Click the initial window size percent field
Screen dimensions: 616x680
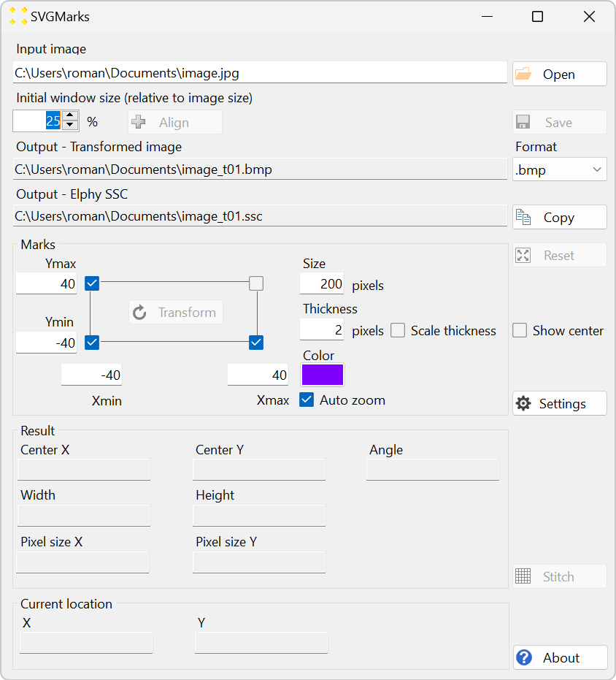click(x=38, y=121)
